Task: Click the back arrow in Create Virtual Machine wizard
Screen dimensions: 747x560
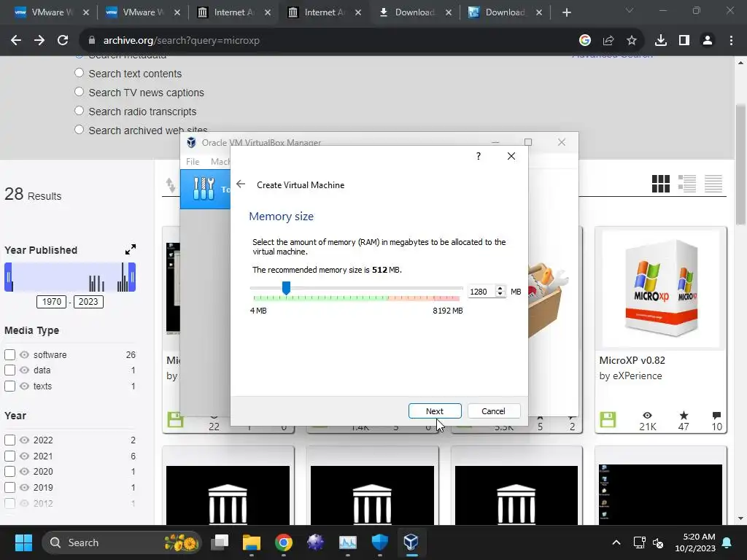Action: pos(241,184)
